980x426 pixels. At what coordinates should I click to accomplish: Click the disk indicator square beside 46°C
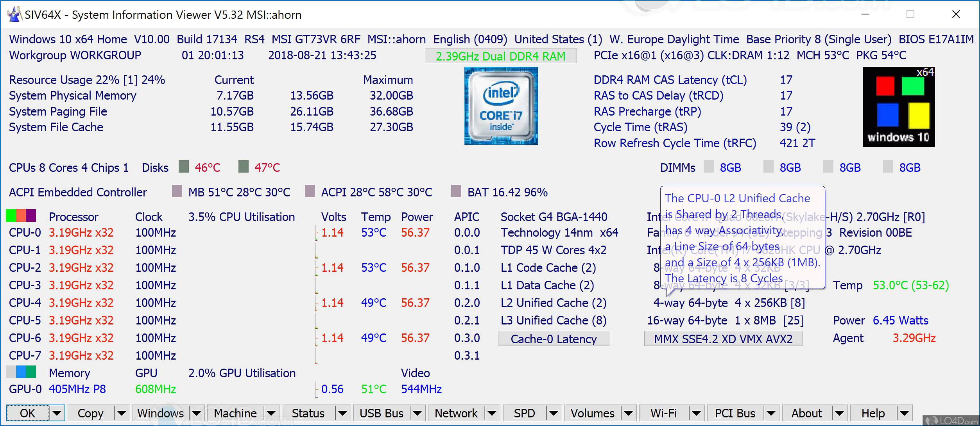pyautogui.click(x=184, y=166)
